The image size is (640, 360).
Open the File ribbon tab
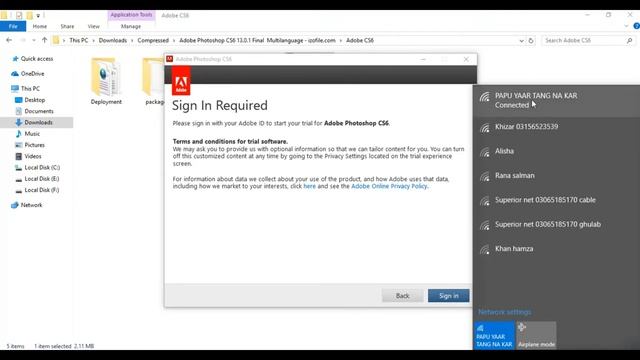click(13, 26)
